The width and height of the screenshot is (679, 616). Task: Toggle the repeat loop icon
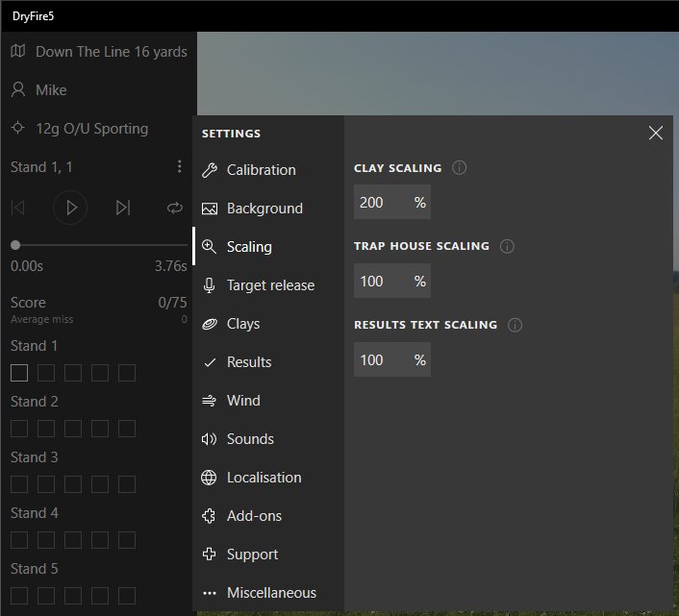pyautogui.click(x=174, y=208)
